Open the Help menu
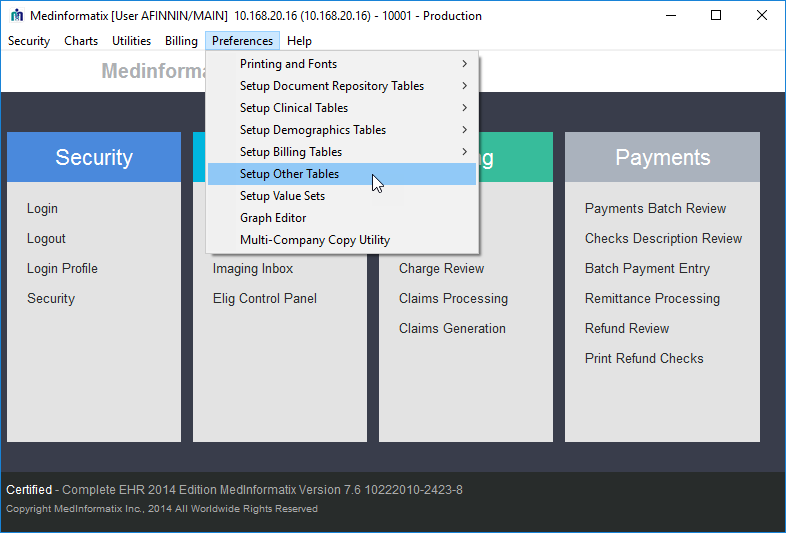Viewport: 786px width, 533px height. [x=299, y=41]
